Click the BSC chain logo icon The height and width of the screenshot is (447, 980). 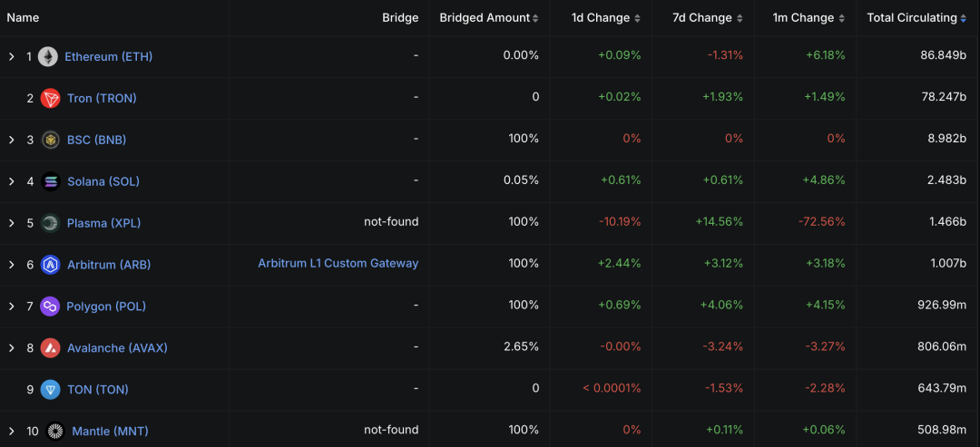tap(51, 140)
